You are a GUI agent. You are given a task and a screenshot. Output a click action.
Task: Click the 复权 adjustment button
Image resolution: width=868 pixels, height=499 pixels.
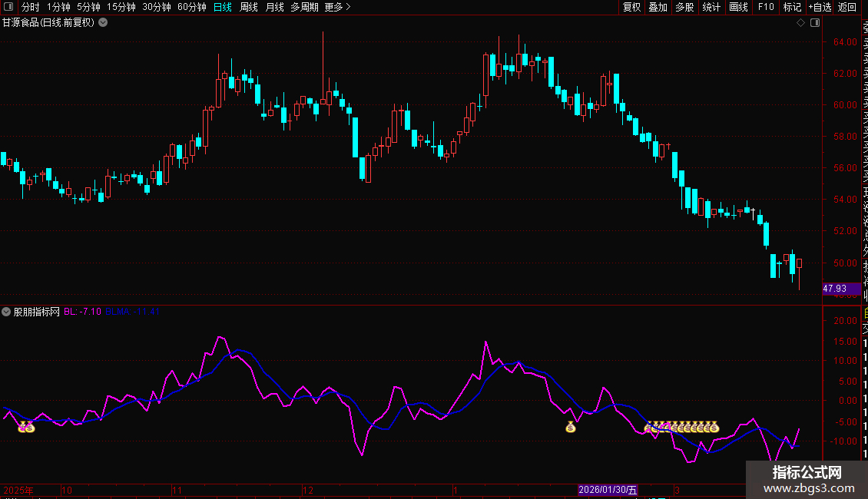click(631, 7)
